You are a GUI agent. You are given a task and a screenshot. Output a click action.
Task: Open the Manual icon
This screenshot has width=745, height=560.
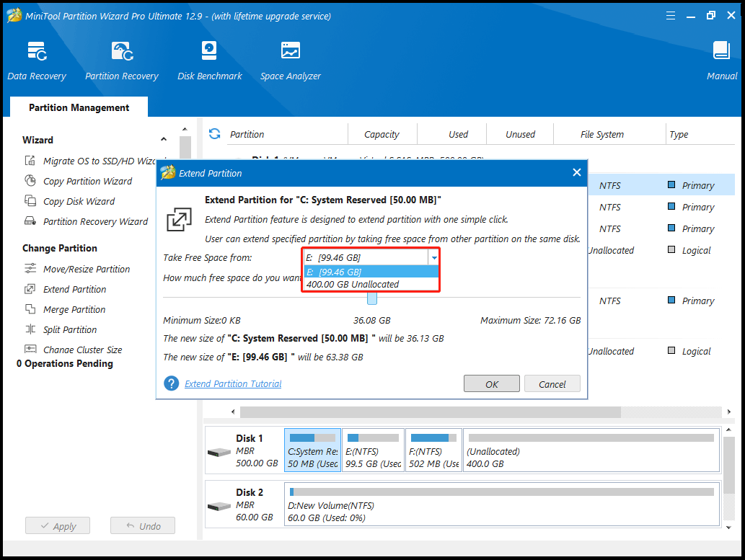[x=721, y=61]
